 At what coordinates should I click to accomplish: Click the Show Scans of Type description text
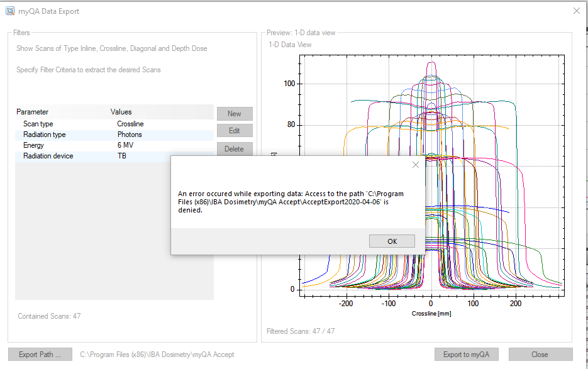(112, 48)
